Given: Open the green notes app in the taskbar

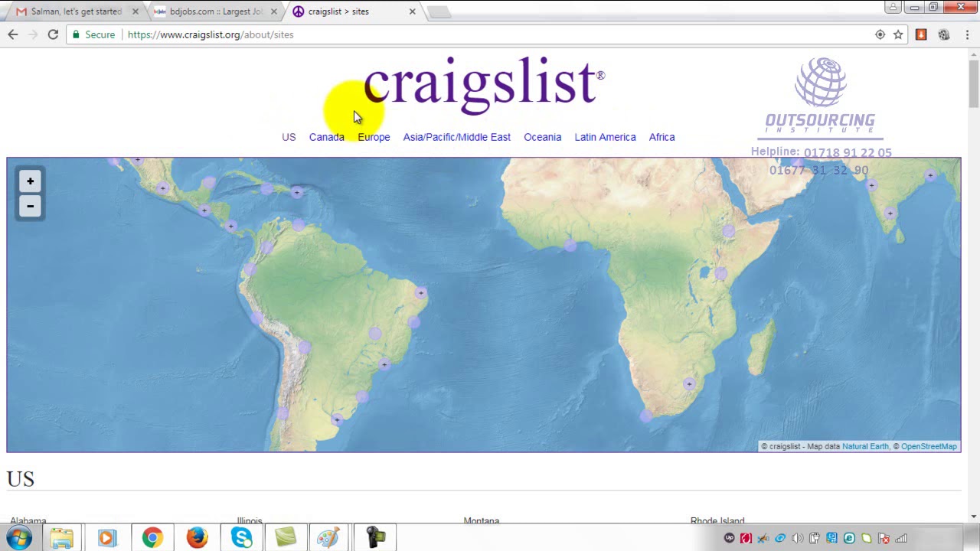Looking at the screenshot, I should point(286,538).
